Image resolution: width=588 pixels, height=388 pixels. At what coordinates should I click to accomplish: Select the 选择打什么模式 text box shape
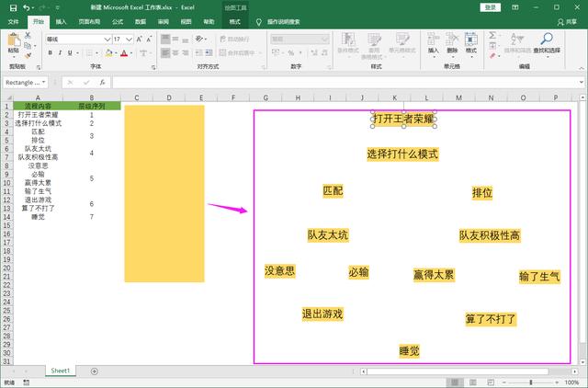pos(402,154)
